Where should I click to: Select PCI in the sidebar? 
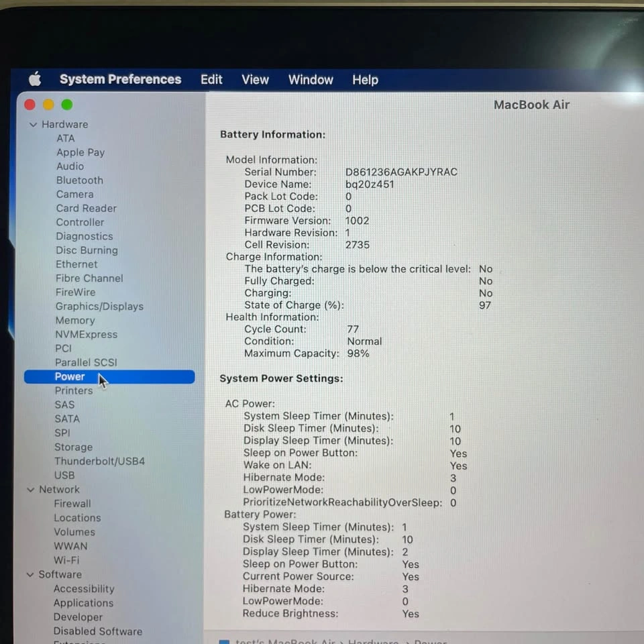(x=63, y=349)
